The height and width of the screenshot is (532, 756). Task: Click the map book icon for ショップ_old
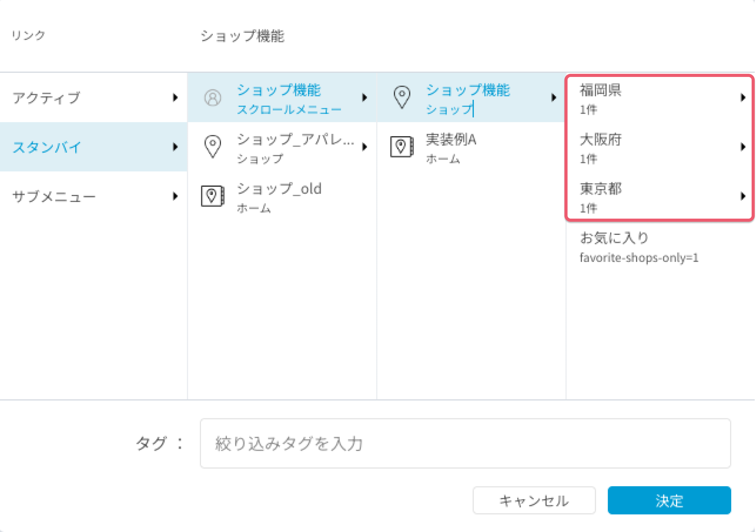(x=213, y=196)
